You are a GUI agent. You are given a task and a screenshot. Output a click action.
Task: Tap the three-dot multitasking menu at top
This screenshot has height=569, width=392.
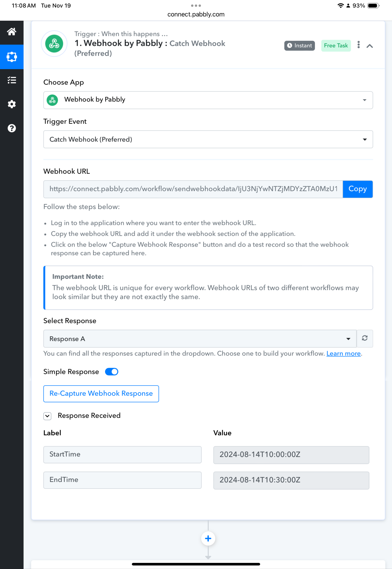tap(196, 5)
